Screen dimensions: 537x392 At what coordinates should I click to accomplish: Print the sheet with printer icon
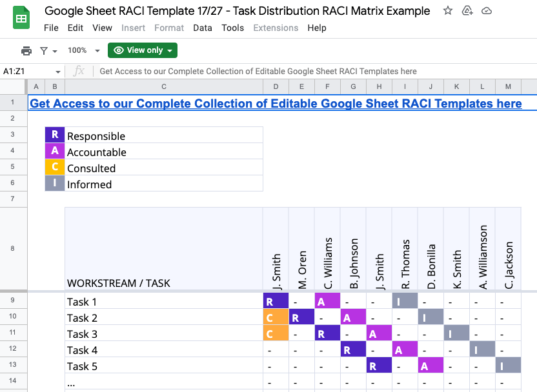[x=26, y=50]
